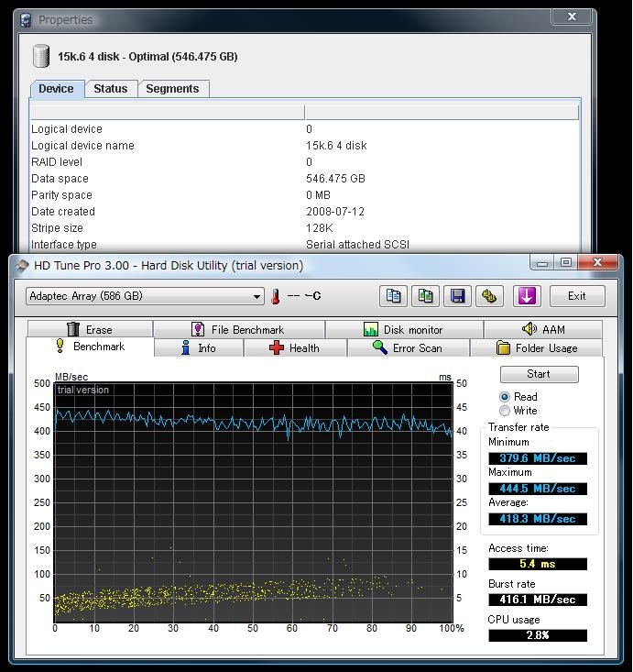Image resolution: width=633 pixels, height=672 pixels.
Task: Select the Benchmark tab
Action: tap(90, 347)
